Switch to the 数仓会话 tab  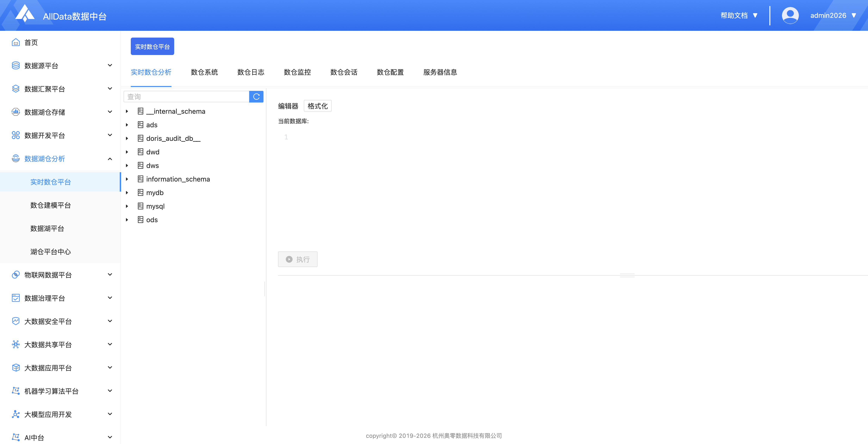click(344, 72)
